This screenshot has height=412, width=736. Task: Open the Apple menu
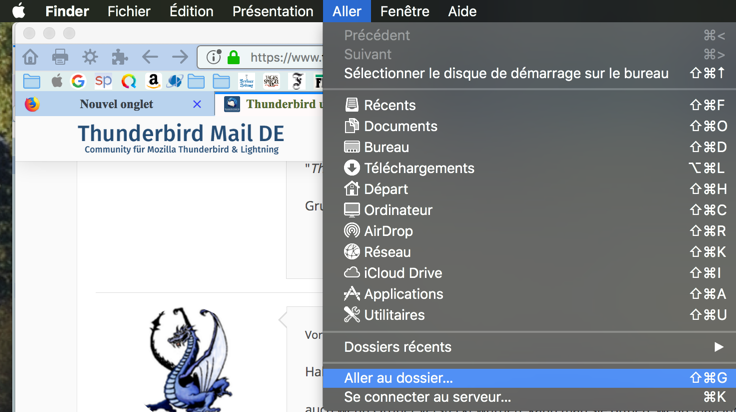(19, 11)
